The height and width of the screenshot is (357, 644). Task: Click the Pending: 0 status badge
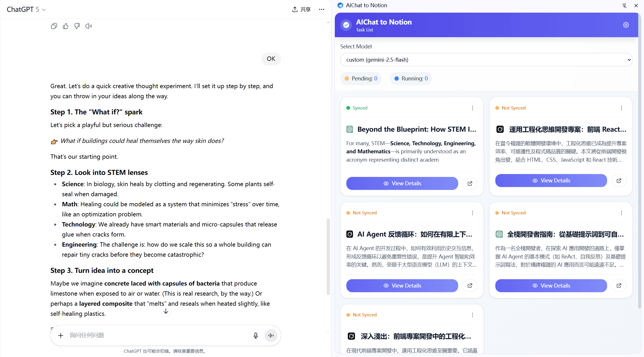pos(361,79)
